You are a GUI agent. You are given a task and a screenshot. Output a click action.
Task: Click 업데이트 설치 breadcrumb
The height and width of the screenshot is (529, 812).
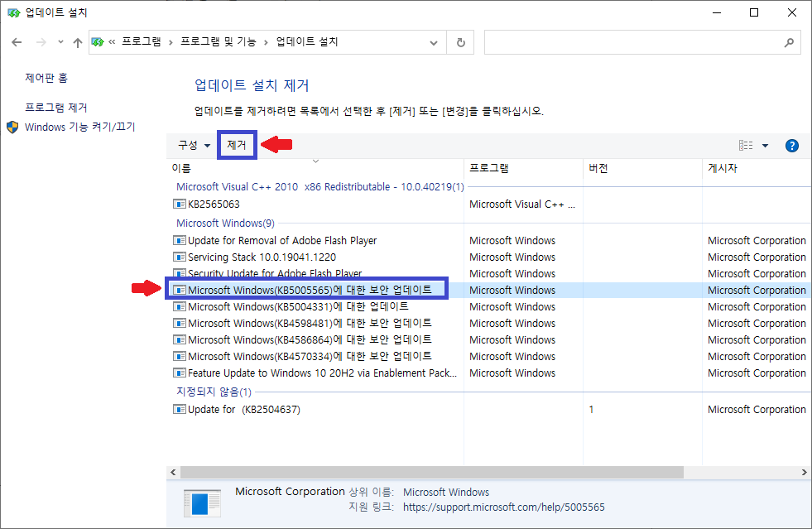tap(306, 41)
